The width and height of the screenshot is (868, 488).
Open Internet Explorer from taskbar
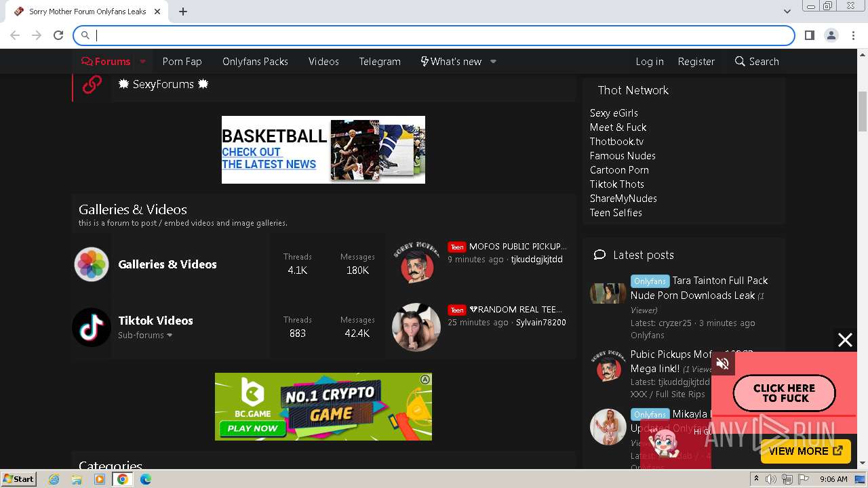54,479
